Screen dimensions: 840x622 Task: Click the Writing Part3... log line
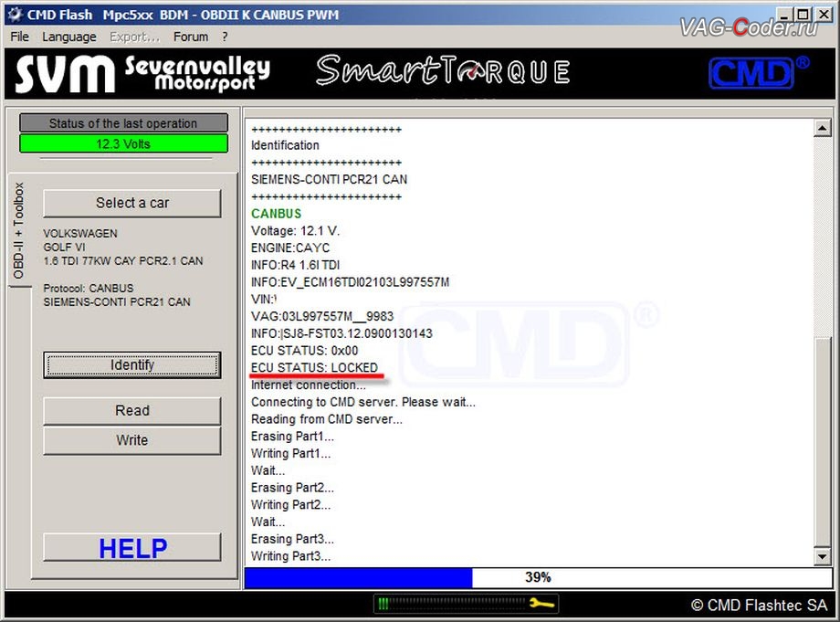pos(291,556)
